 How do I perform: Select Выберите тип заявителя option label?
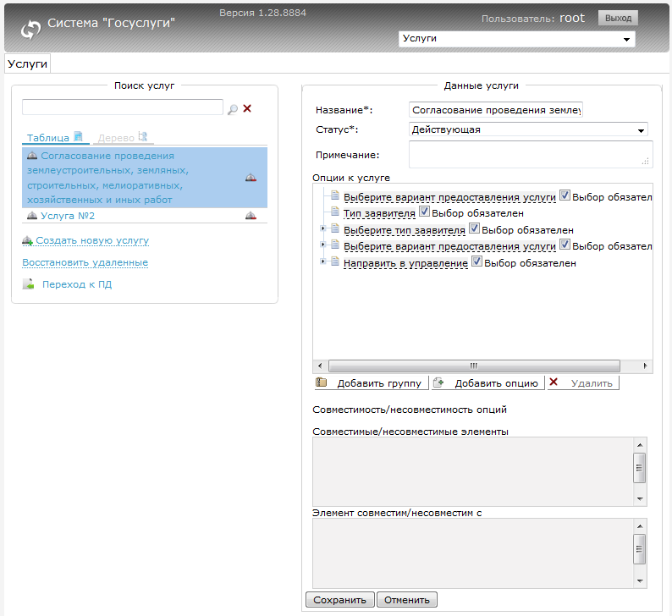tap(405, 230)
